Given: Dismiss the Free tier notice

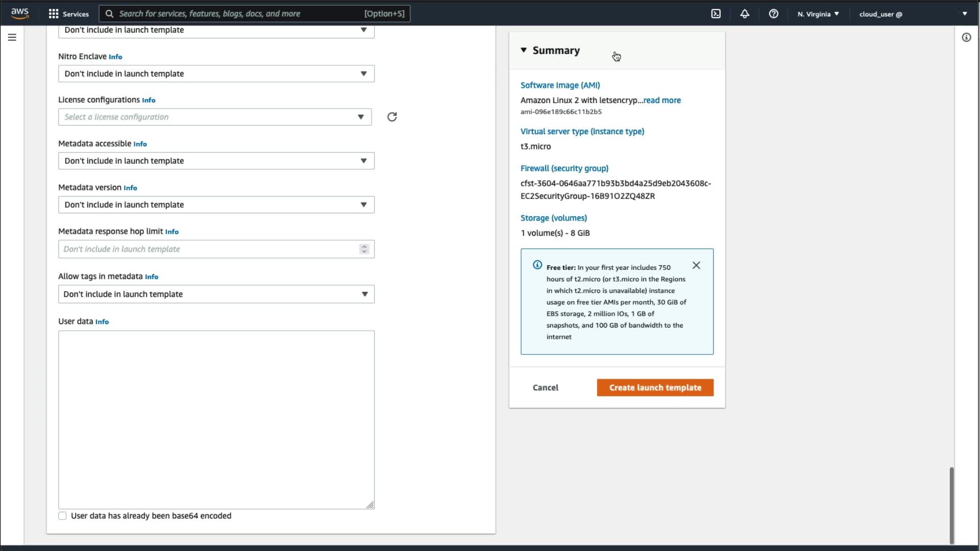Looking at the screenshot, I should click(696, 265).
